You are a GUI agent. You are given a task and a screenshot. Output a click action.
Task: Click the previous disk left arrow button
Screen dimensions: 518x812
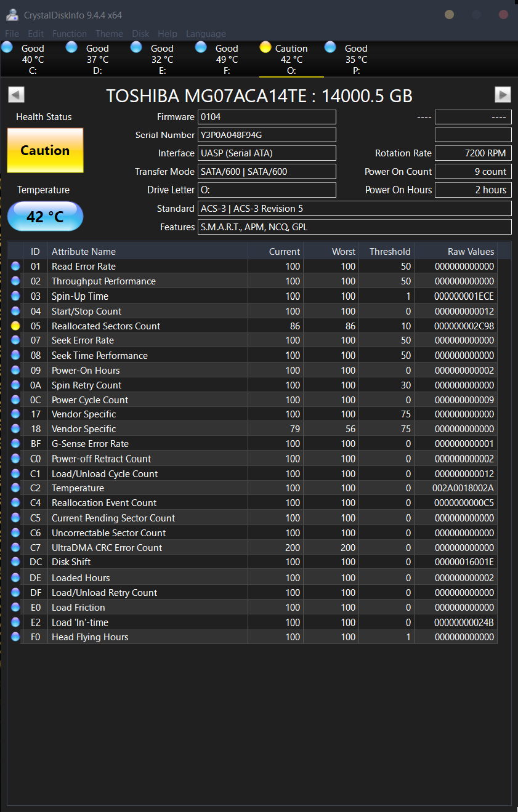coord(16,94)
